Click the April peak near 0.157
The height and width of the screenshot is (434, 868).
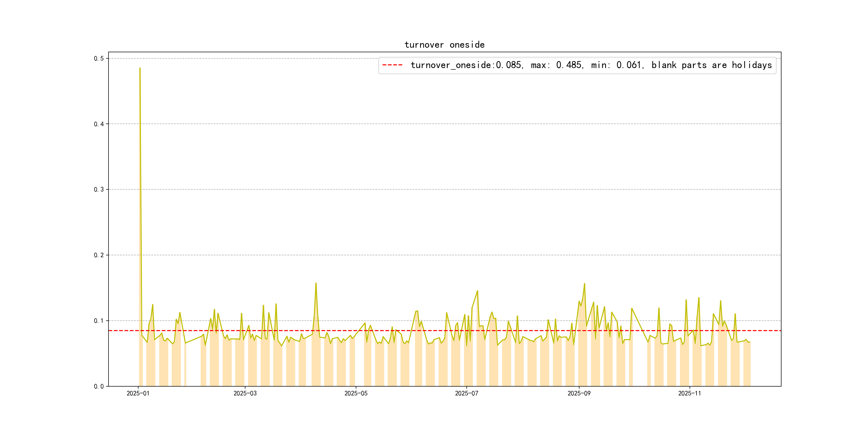pos(316,283)
